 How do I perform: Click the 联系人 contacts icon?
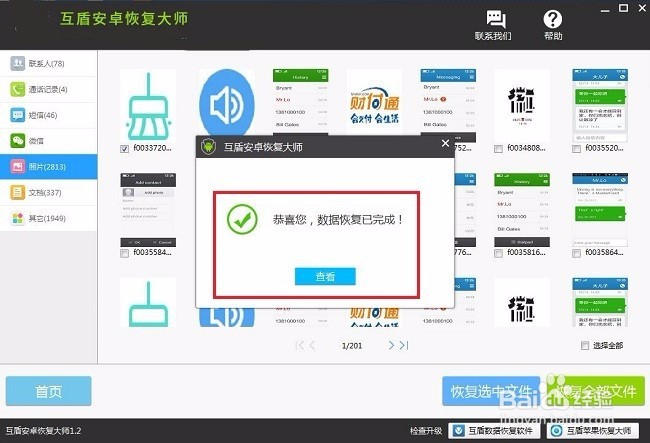coord(17,63)
